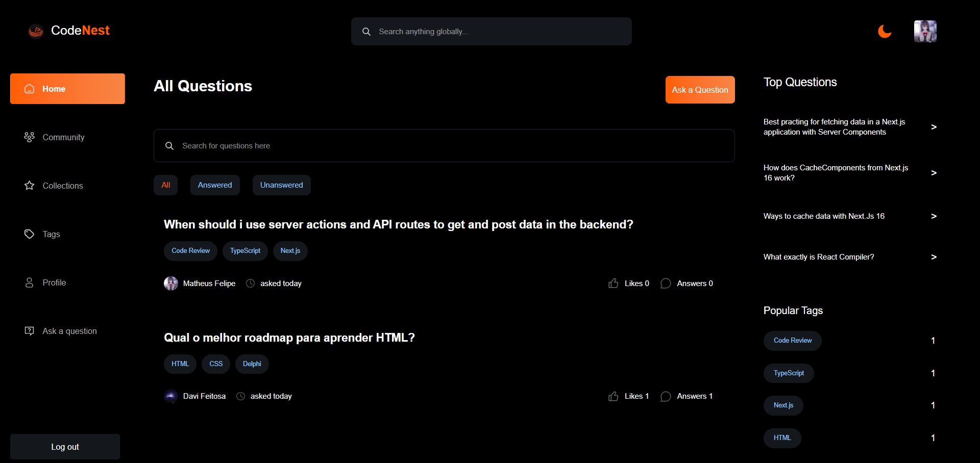Focus the 'Search for questions here' field

pos(444,146)
